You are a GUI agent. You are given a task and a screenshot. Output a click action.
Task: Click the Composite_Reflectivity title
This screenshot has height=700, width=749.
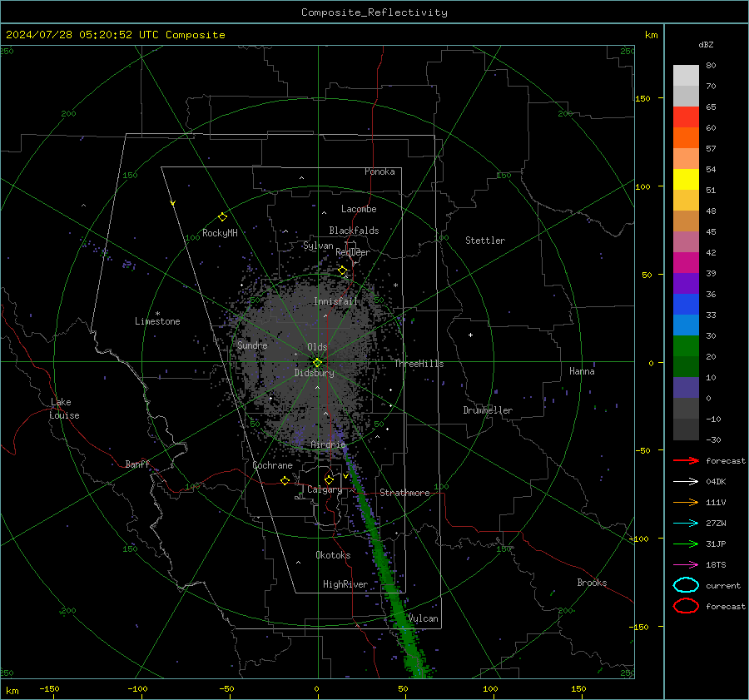374,12
